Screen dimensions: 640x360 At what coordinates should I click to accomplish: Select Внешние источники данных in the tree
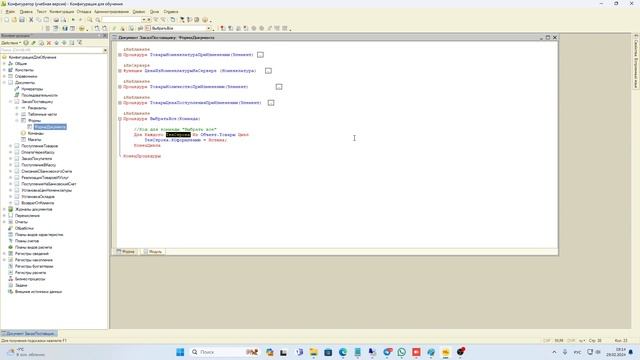[x=38, y=292]
